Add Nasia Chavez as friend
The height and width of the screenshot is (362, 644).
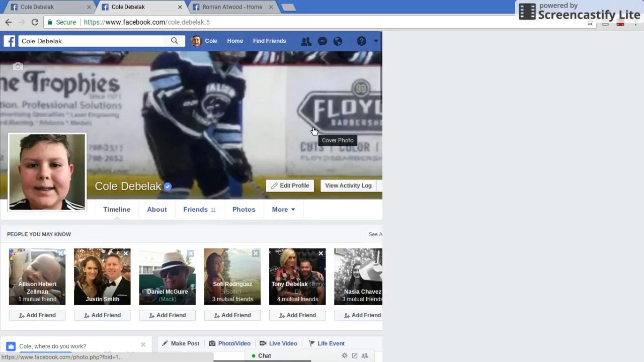pos(358,315)
